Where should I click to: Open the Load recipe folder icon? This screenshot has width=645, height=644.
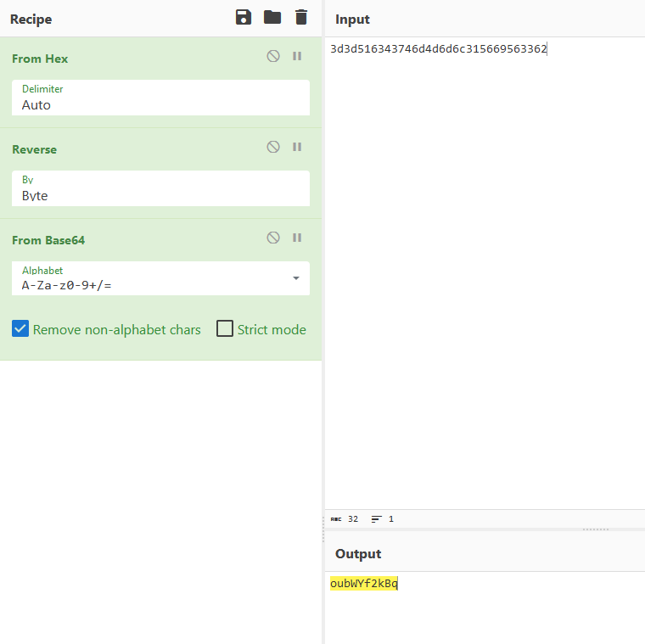pyautogui.click(x=272, y=18)
